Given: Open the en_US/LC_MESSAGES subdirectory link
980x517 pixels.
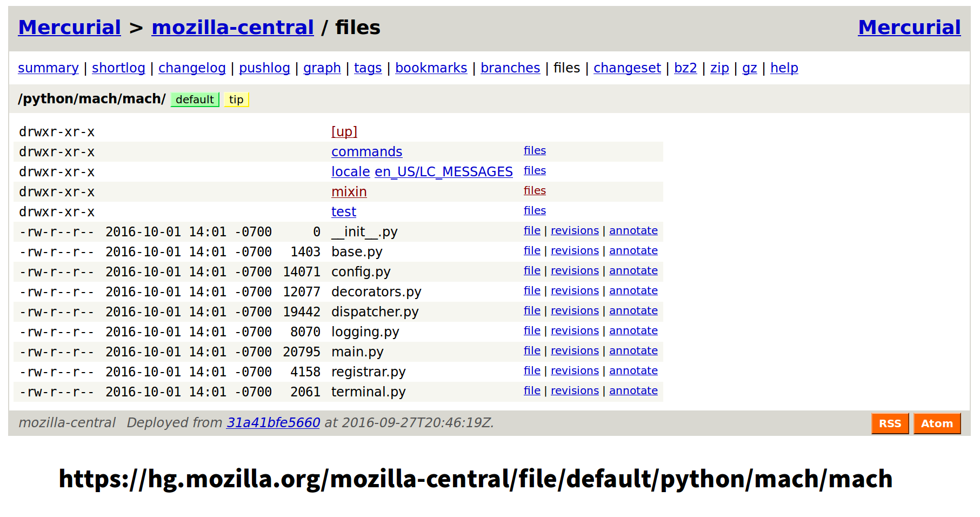Looking at the screenshot, I should pyautogui.click(x=443, y=172).
